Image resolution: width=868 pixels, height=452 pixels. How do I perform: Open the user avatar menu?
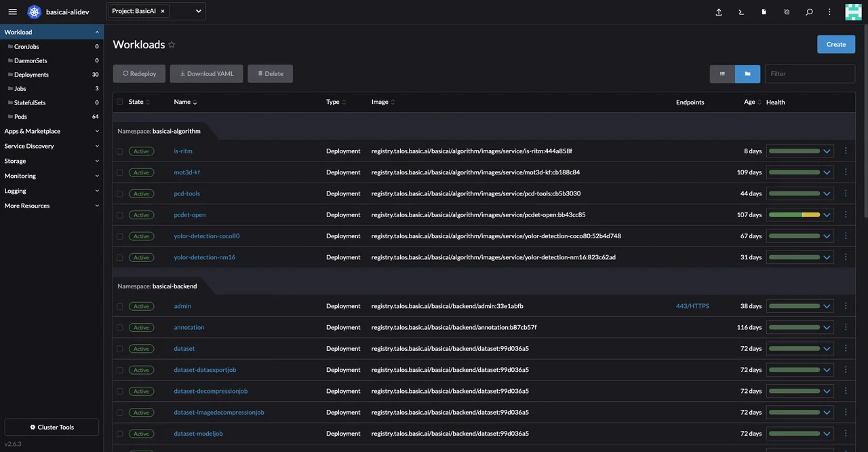coord(852,12)
